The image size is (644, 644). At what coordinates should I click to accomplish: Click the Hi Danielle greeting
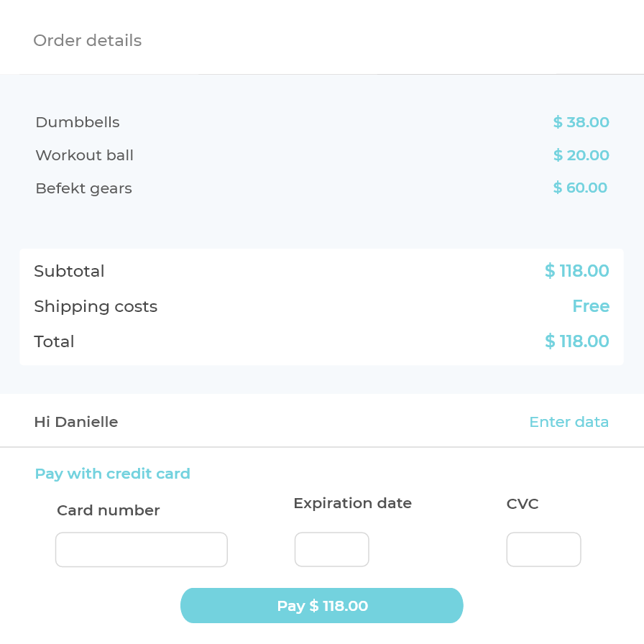pos(76,422)
